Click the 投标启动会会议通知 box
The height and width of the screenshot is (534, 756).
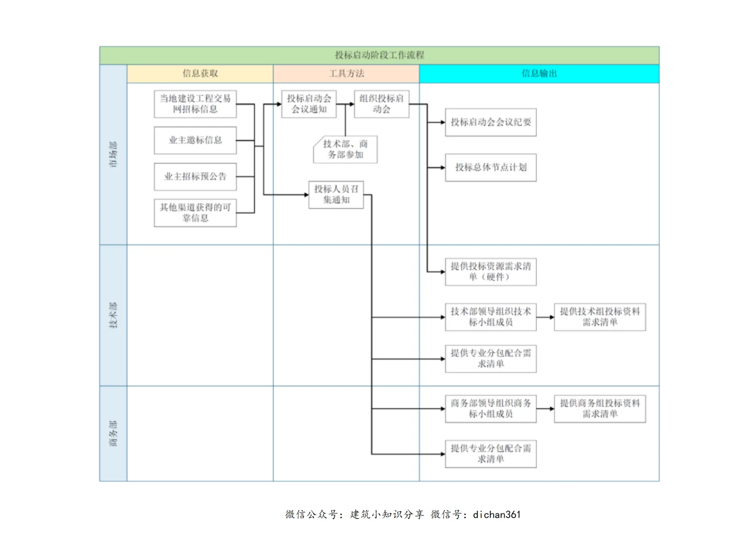309,104
